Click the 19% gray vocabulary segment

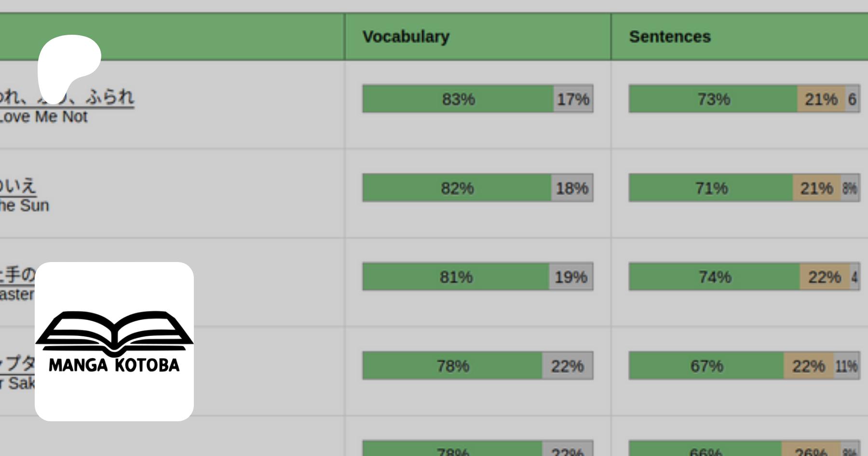coord(571,276)
